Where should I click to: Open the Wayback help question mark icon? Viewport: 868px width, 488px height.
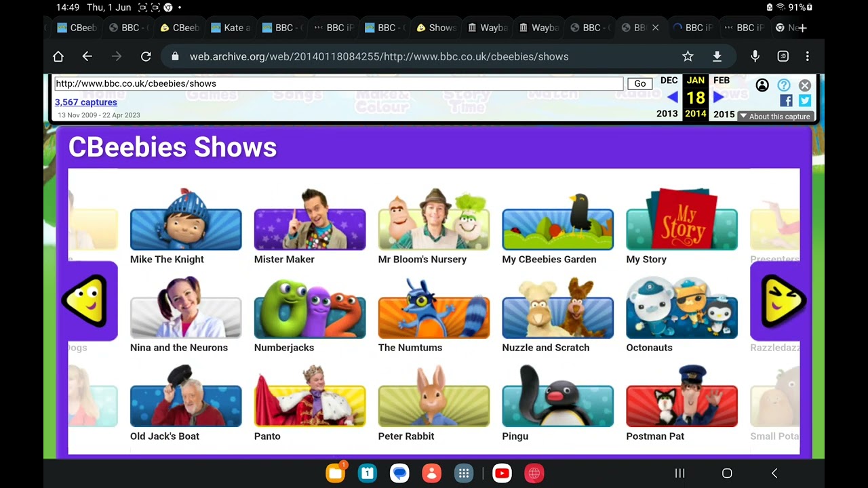click(784, 85)
